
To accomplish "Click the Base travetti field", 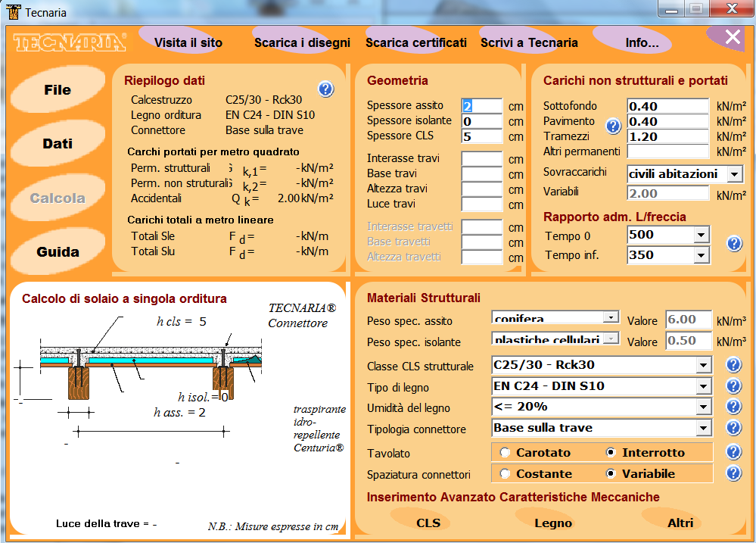I will pyautogui.click(x=481, y=242).
